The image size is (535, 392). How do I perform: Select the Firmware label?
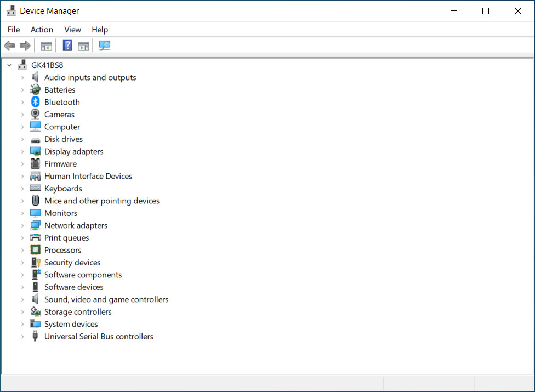click(60, 164)
